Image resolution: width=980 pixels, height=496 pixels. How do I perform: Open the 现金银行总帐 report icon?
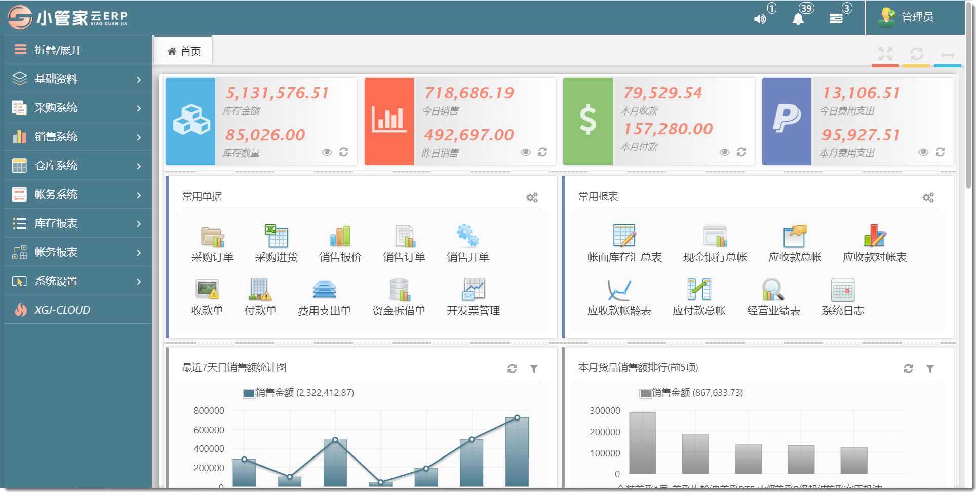point(715,237)
